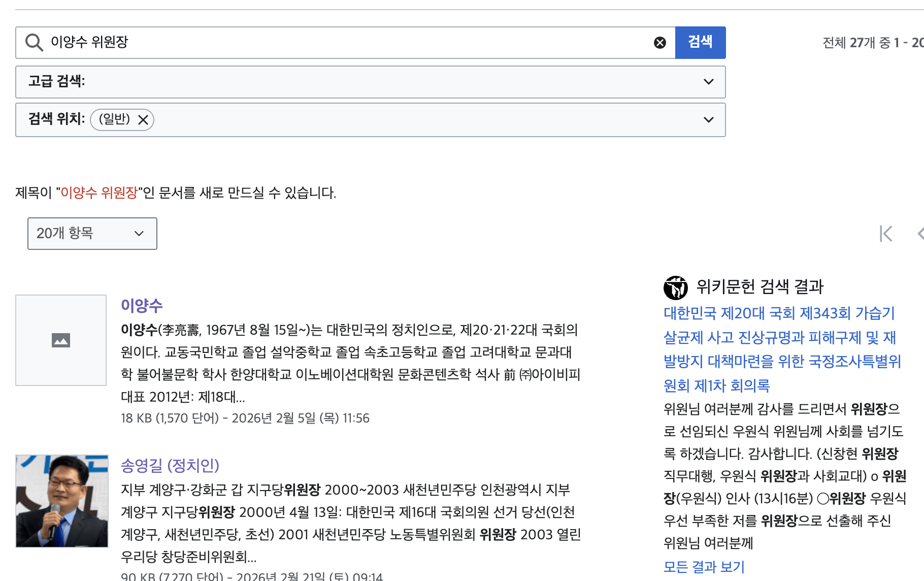This screenshot has height=581, width=924.
Task: Click into the search text field
Action: [x=345, y=43]
